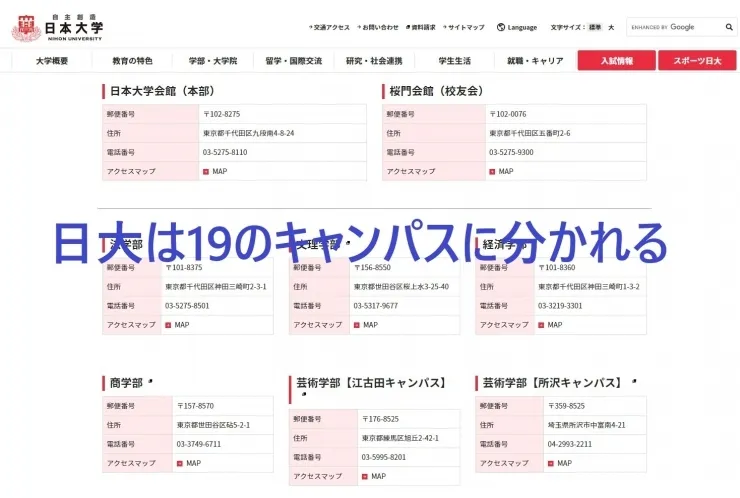Open 就職・キャリア menu

click(535, 61)
